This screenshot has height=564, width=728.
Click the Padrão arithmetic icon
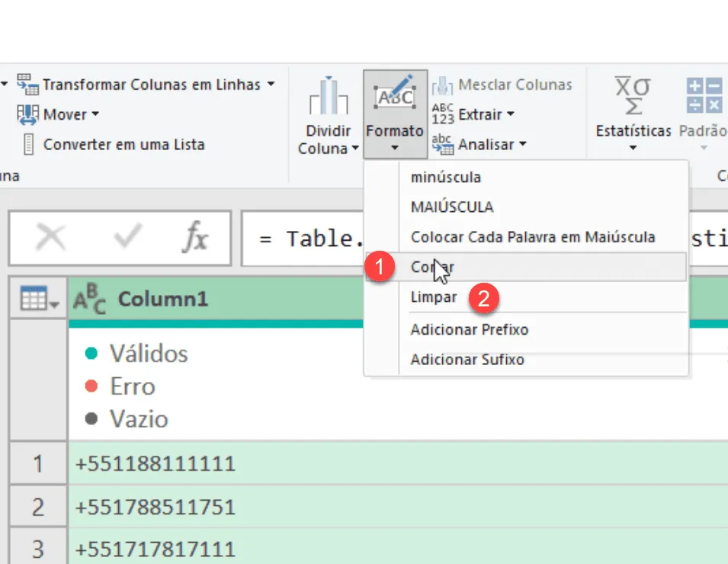[704, 95]
